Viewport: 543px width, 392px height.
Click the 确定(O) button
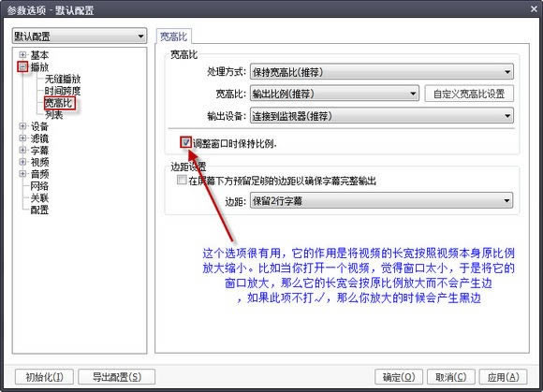(x=399, y=377)
